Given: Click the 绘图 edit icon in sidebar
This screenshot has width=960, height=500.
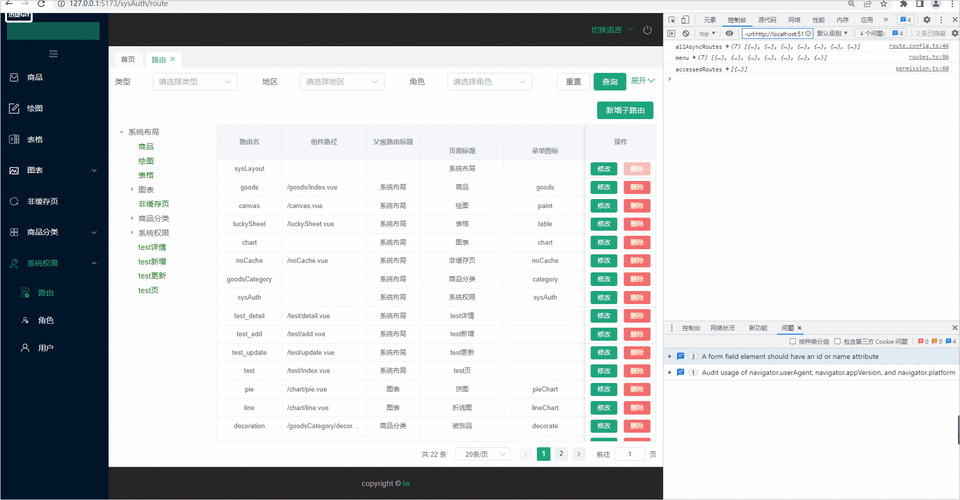Looking at the screenshot, I should pos(14,108).
